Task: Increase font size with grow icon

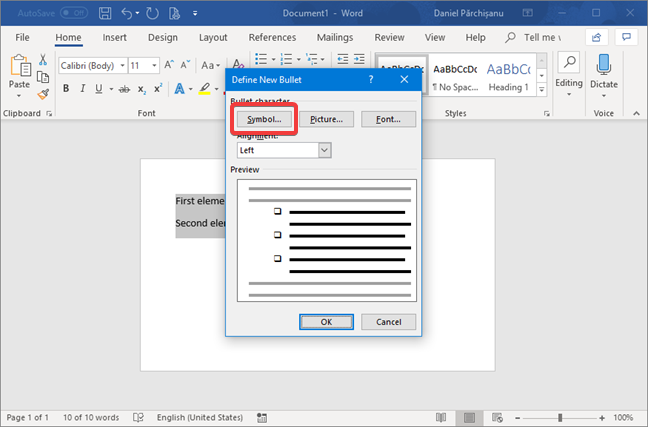Action: 169,65
